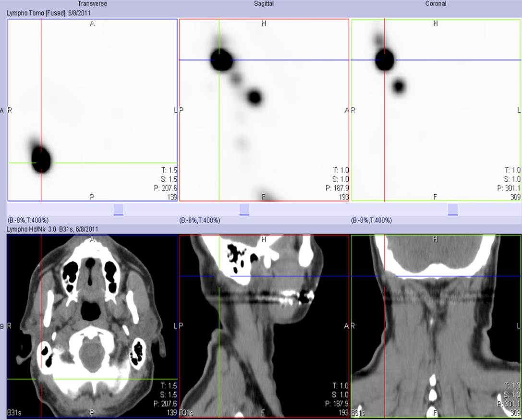Click the (B:-8%,T:400%) window label under Coronal view
The image size is (522, 420).
click(x=371, y=220)
